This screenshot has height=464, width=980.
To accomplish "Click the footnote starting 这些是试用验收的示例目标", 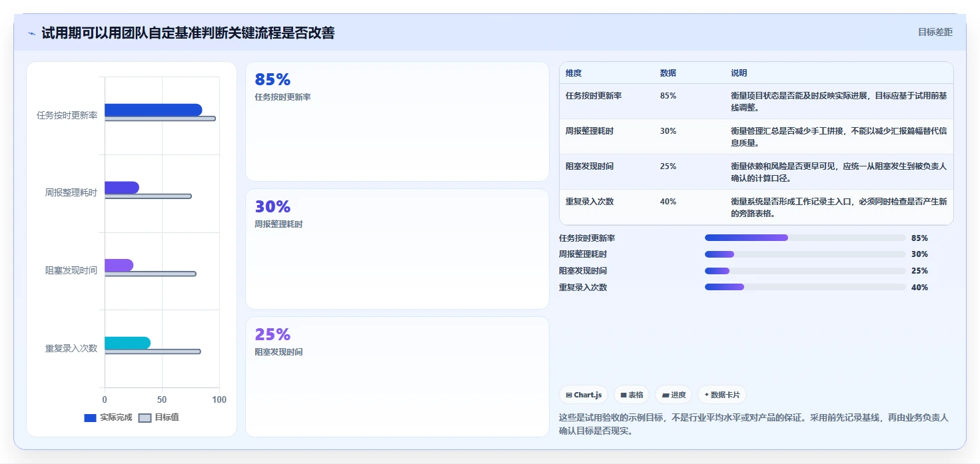I will tap(753, 424).
